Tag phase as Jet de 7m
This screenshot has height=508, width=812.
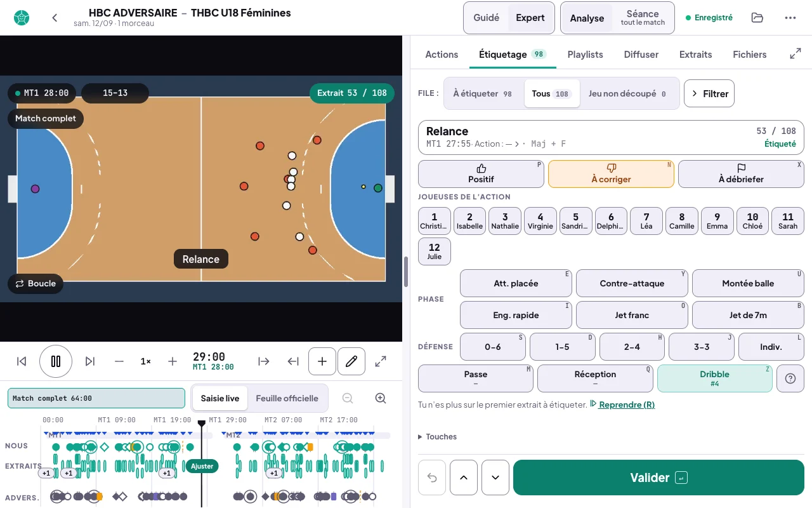point(748,315)
